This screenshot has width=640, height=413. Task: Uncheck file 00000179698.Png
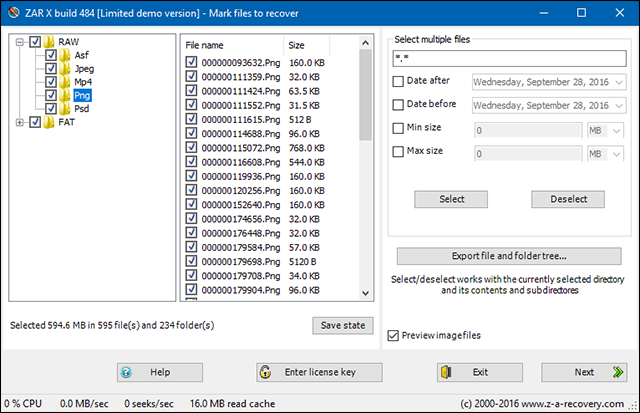click(191, 261)
